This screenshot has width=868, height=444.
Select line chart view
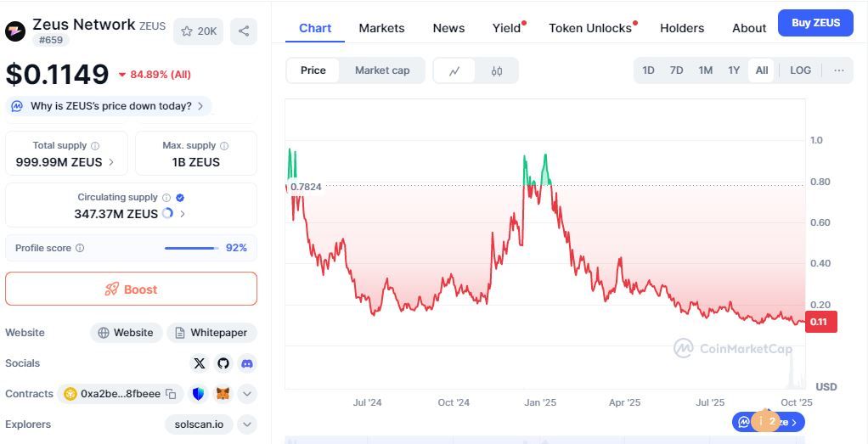[x=454, y=70]
